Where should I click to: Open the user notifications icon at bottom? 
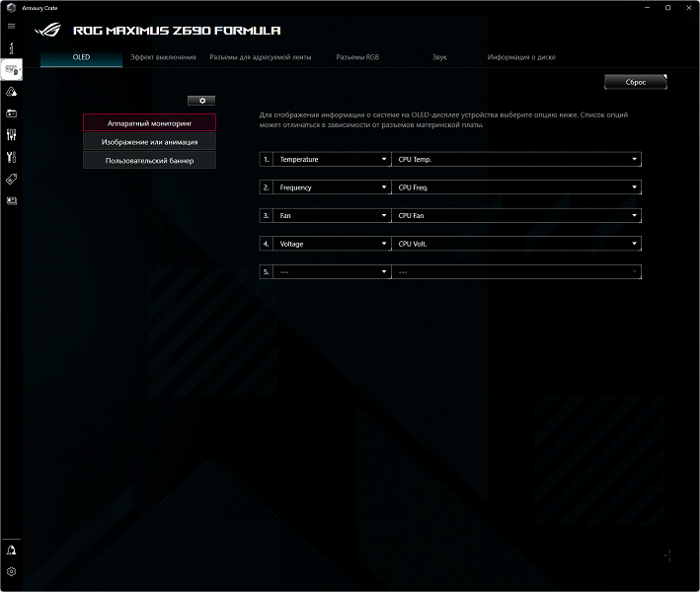point(11,550)
